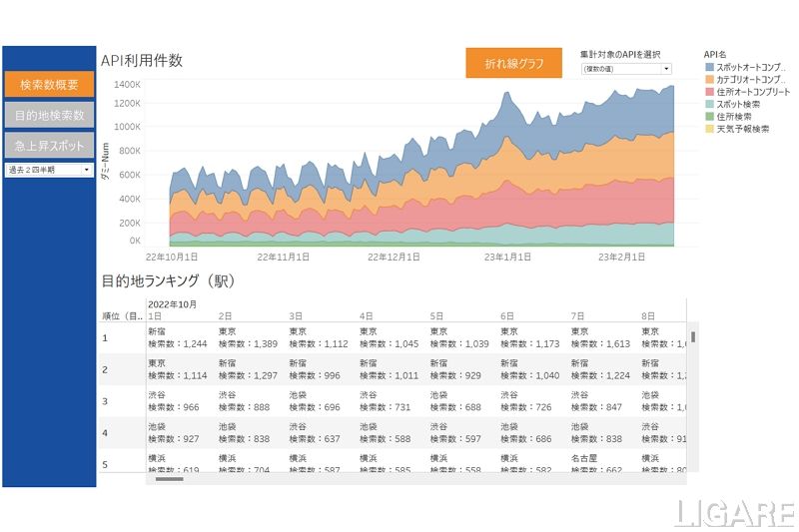This screenshot has height=532, width=799.
Task: Click the 7日 column header
Action: [577, 315]
